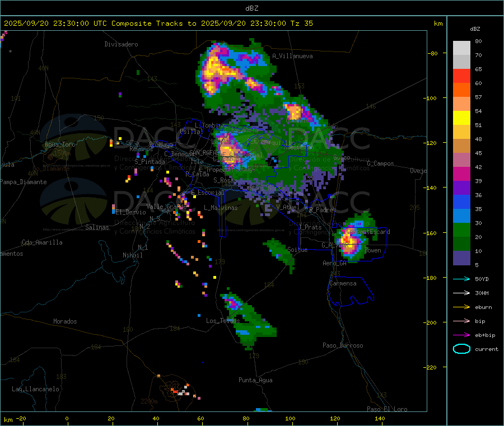This screenshot has height=426, width=504.
Task: Click the magenta eb+bip arrow
Action: 461,335
